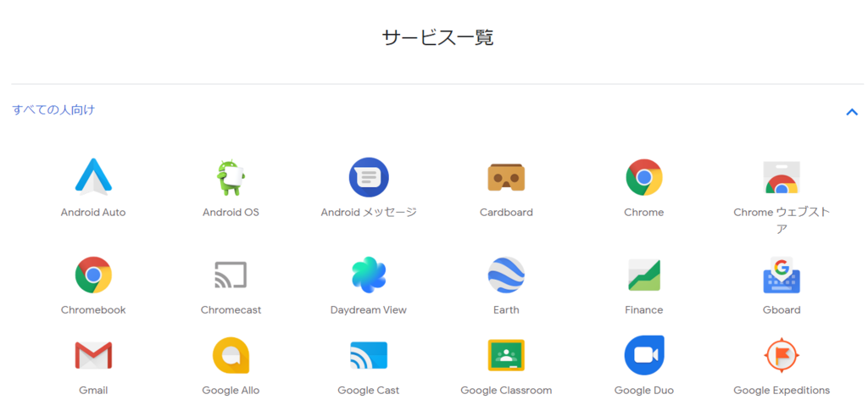Image resolution: width=868 pixels, height=411 pixels.
Task: Open the Google Expeditions icon
Action: tap(781, 355)
